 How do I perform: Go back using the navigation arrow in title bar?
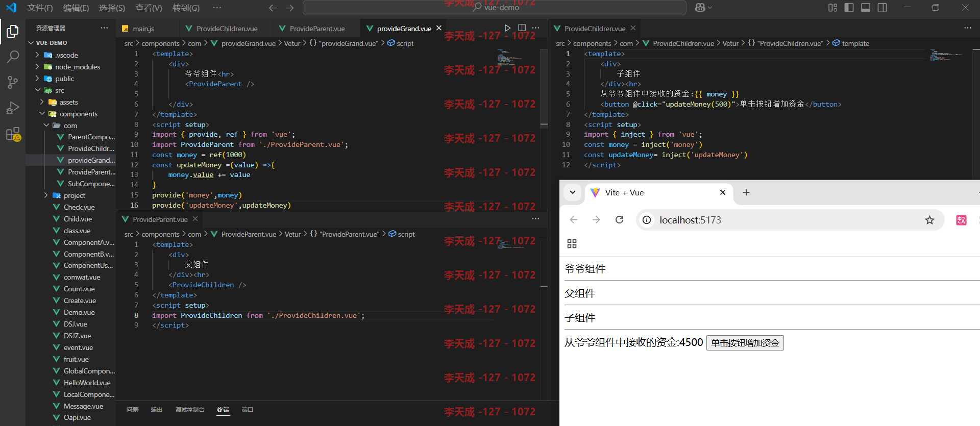(273, 8)
